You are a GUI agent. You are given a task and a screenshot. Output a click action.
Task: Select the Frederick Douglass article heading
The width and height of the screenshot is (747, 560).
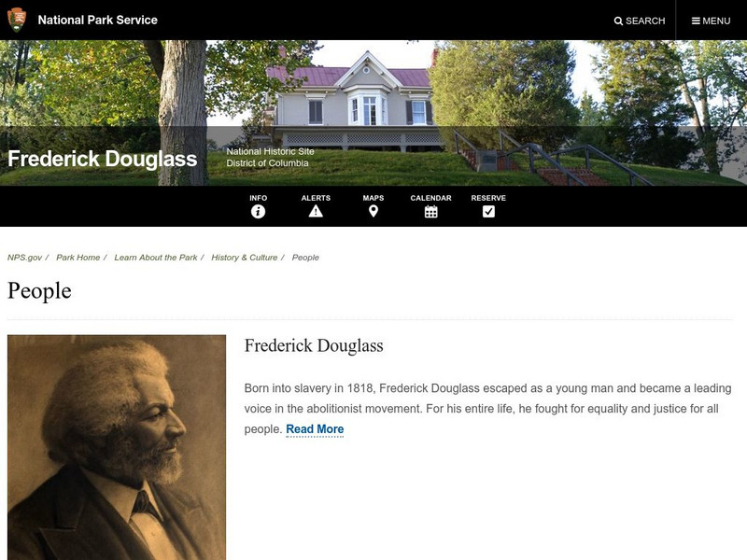point(314,345)
